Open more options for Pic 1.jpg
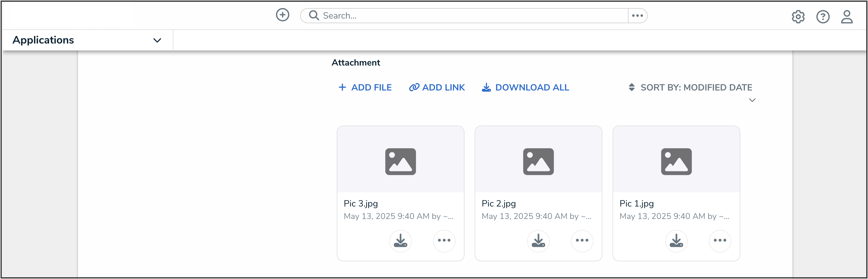The width and height of the screenshot is (868, 279). (720, 241)
